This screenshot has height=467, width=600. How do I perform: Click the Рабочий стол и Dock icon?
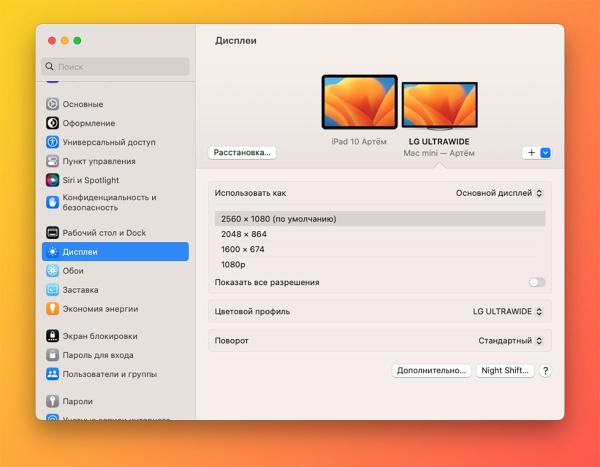tap(52, 232)
